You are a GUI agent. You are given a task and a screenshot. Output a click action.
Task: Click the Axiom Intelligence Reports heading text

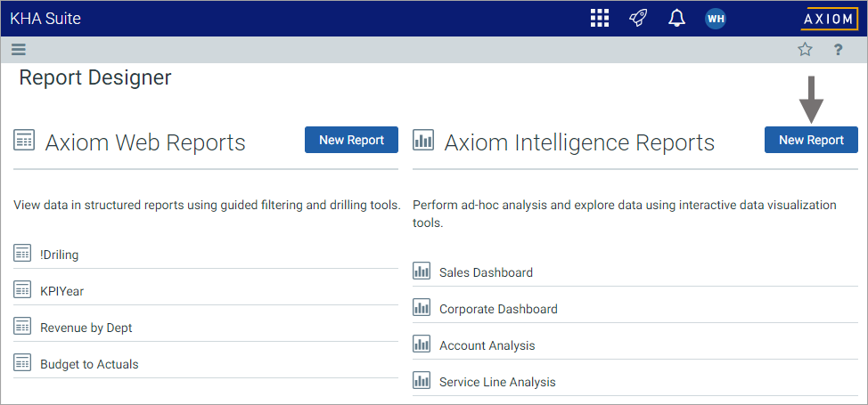point(579,142)
